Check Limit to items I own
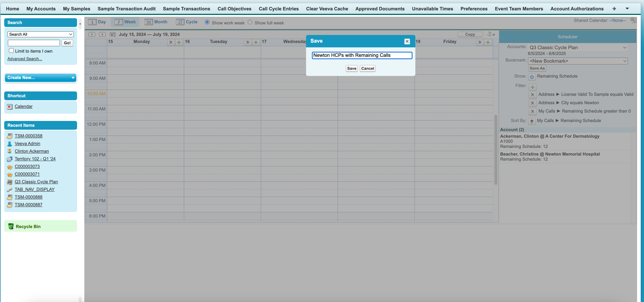 tap(11, 50)
